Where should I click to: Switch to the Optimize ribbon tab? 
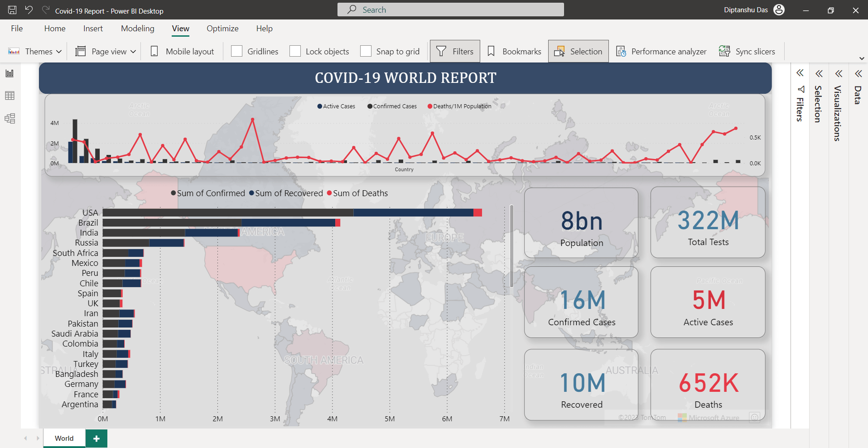222,29
